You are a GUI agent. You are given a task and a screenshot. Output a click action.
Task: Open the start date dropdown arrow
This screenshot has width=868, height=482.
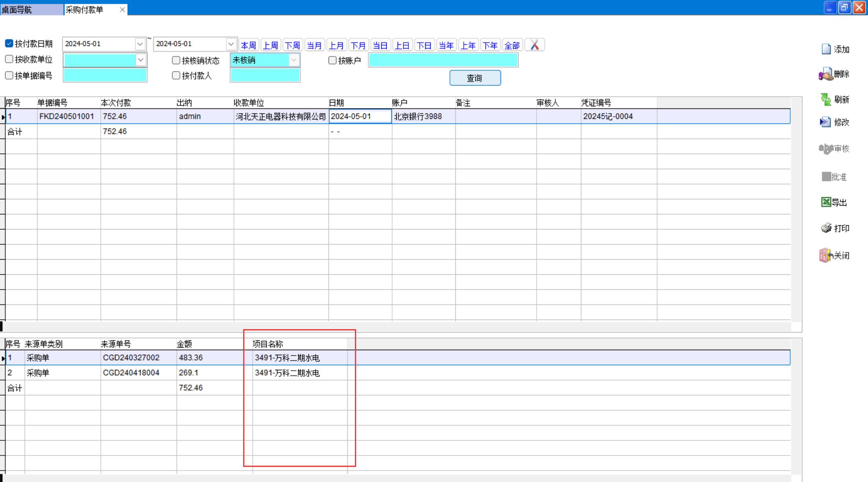click(x=140, y=44)
